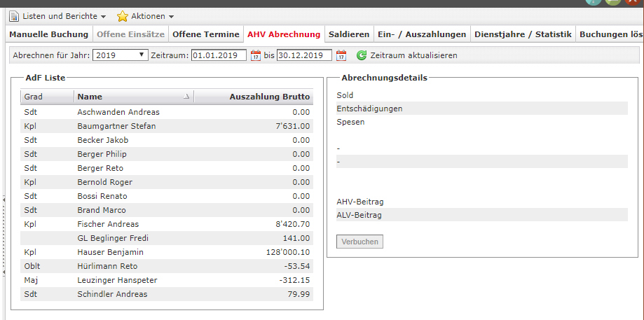Viewport: 644px width, 320px height.
Task: Click the Listen und Berichte document icon
Action: (15, 16)
